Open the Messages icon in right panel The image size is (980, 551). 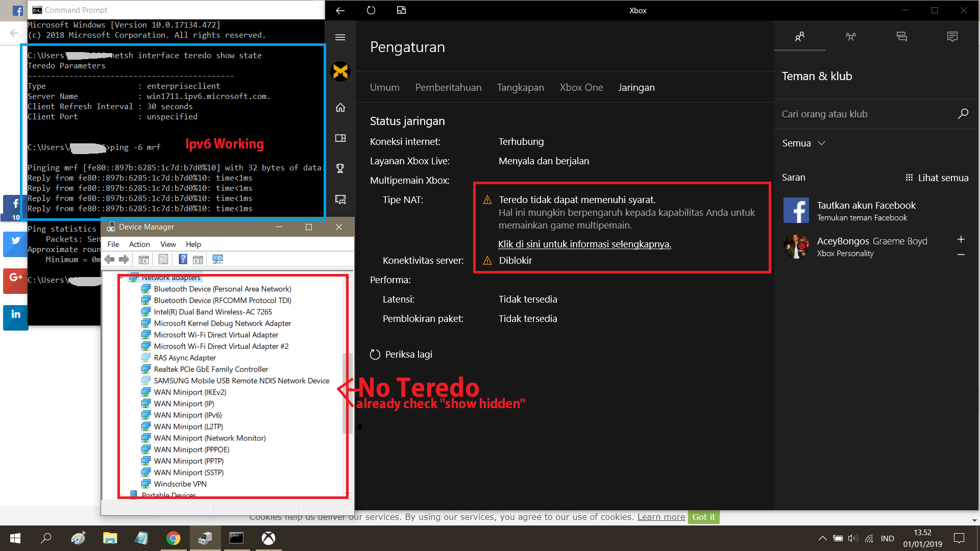902,37
